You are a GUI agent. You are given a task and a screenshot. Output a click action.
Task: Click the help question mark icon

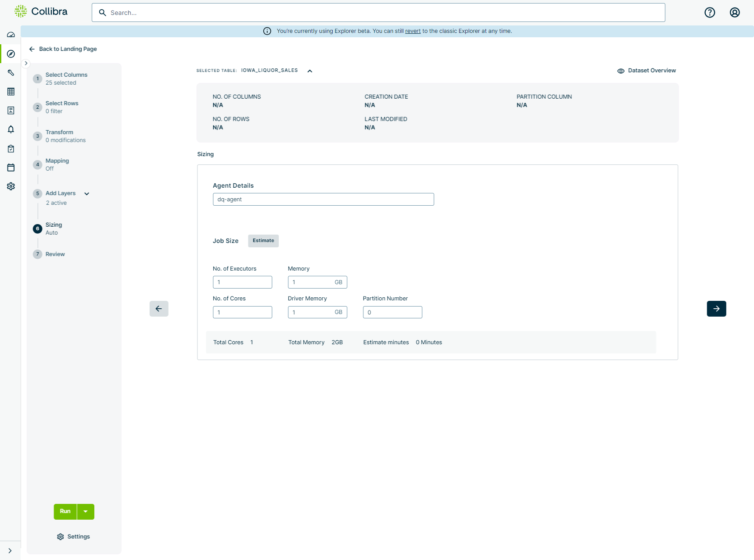click(710, 13)
